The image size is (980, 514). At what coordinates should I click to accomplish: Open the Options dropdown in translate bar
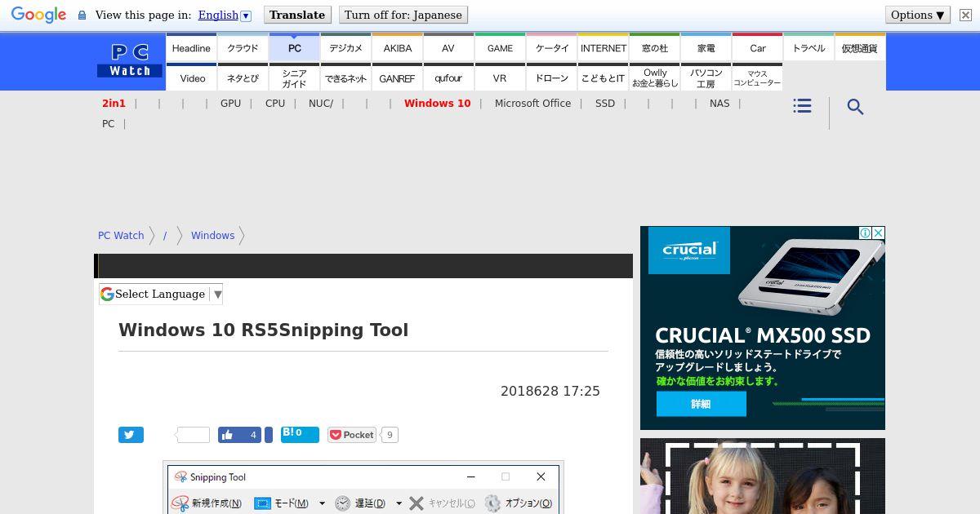click(917, 15)
